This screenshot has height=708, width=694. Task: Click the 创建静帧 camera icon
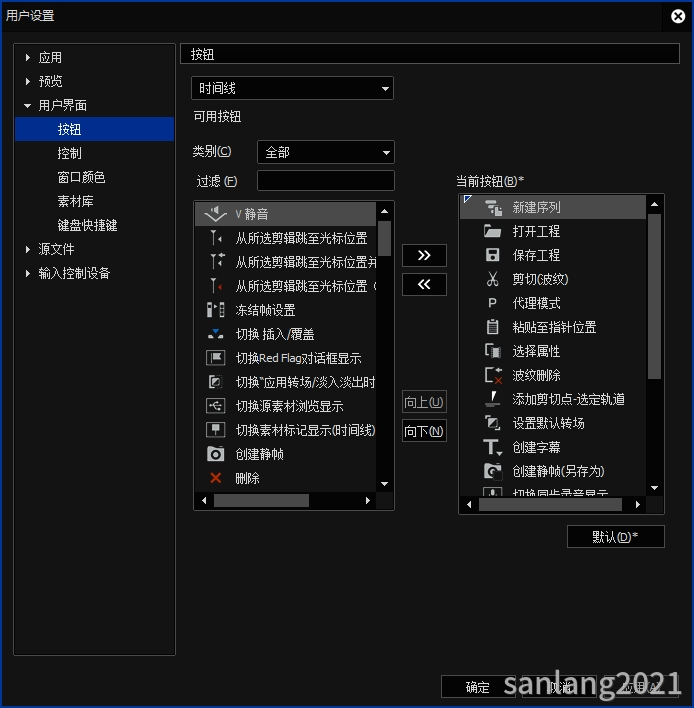215,454
